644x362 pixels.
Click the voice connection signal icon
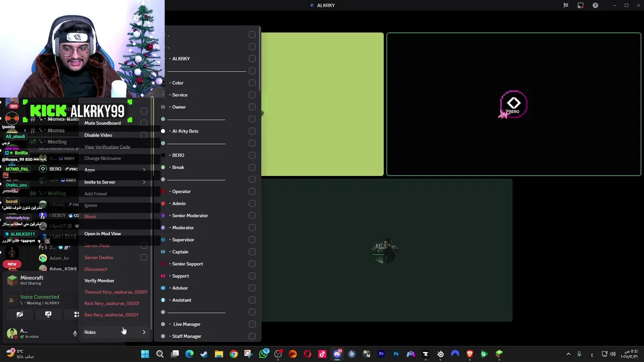[x=11, y=300]
